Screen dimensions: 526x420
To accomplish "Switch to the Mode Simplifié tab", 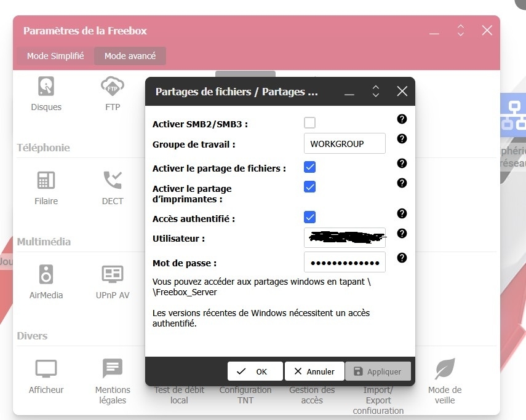I will point(55,56).
